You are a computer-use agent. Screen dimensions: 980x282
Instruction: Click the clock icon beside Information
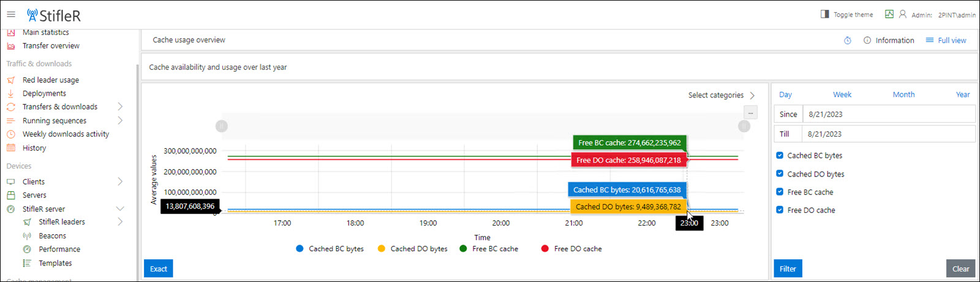848,40
